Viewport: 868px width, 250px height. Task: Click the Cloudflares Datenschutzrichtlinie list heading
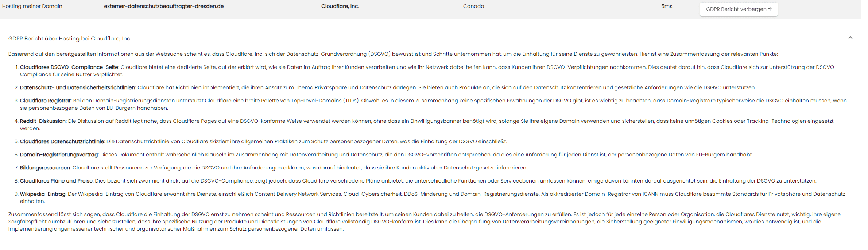(62, 141)
